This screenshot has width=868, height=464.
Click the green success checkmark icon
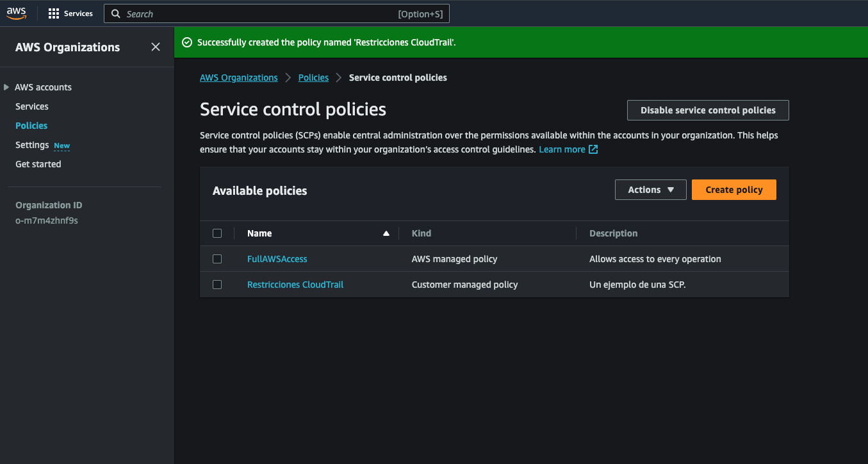pyautogui.click(x=187, y=42)
